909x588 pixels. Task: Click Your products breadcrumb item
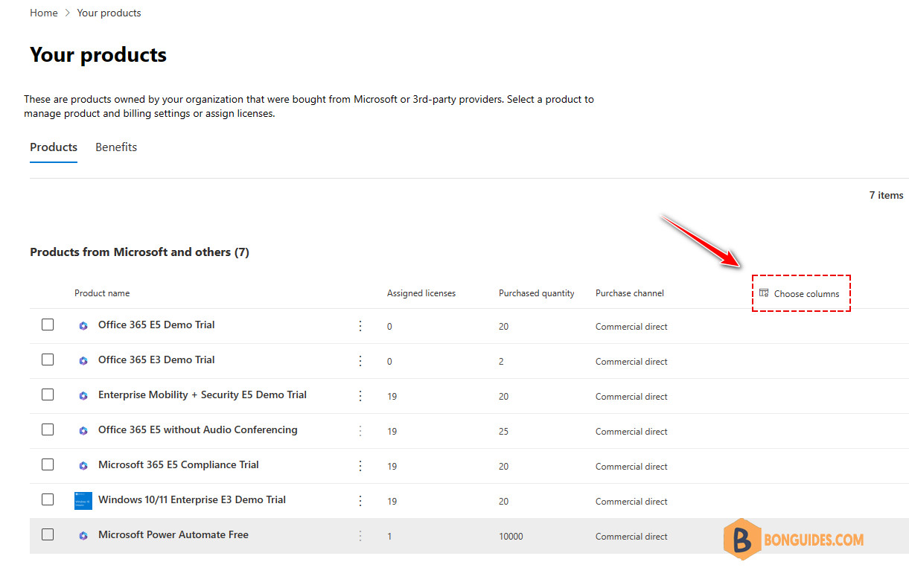(x=109, y=13)
